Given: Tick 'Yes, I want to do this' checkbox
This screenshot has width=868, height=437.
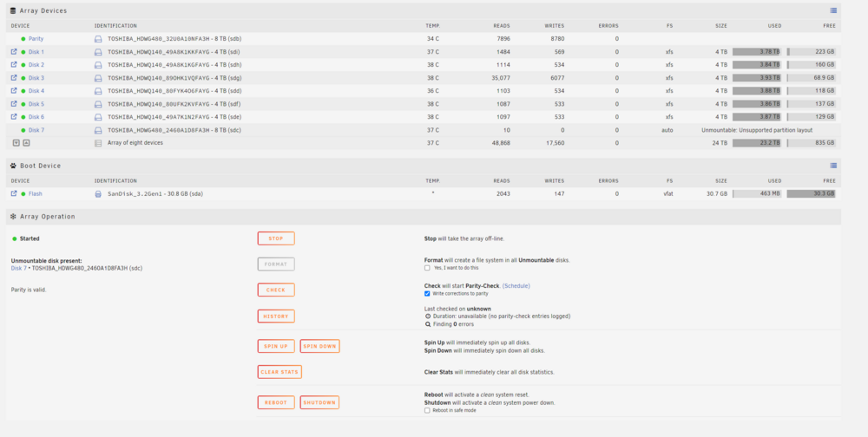Looking at the screenshot, I should click(x=427, y=268).
